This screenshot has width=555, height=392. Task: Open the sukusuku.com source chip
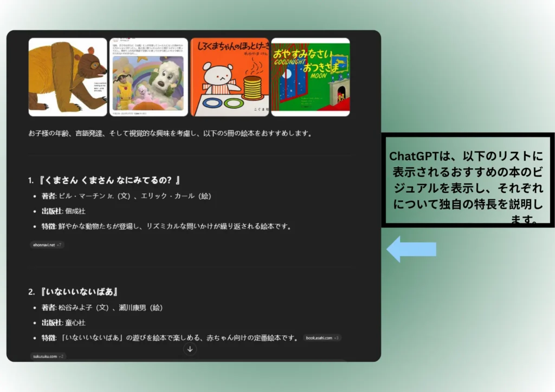coord(48,356)
